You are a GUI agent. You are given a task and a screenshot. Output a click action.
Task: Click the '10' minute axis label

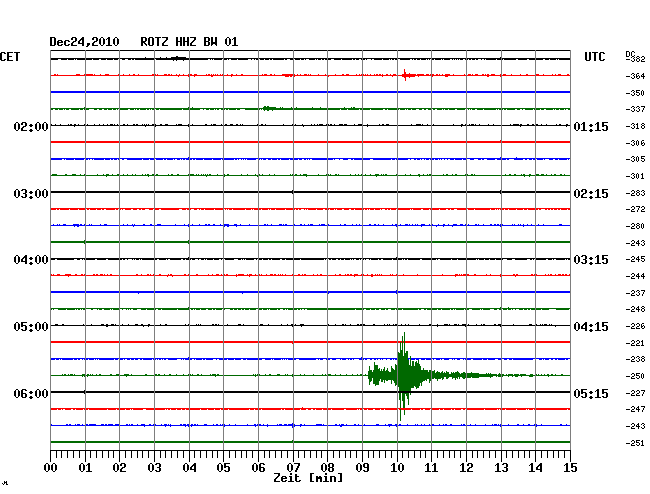[397, 467]
